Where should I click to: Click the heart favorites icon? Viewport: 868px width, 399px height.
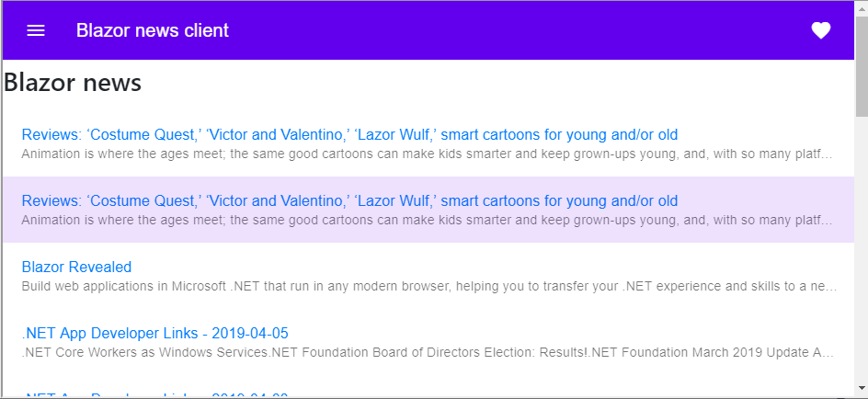pyautogui.click(x=821, y=30)
